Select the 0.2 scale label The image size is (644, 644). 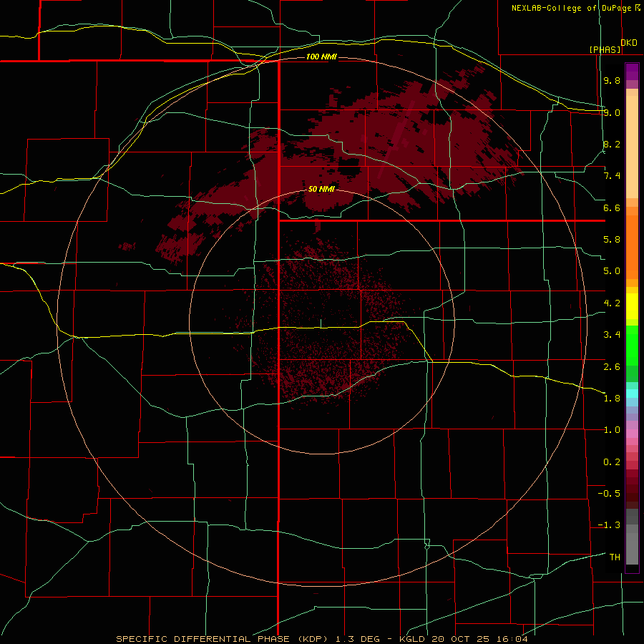pos(612,462)
